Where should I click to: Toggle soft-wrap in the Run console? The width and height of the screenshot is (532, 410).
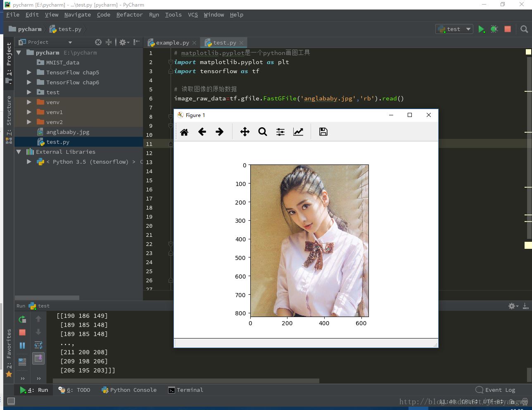38,345
